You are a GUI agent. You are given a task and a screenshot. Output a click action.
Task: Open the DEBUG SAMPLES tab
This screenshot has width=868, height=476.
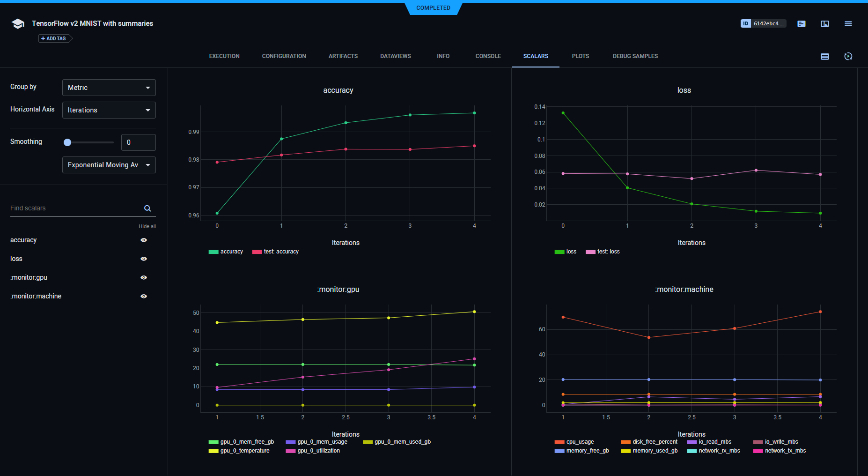635,56
